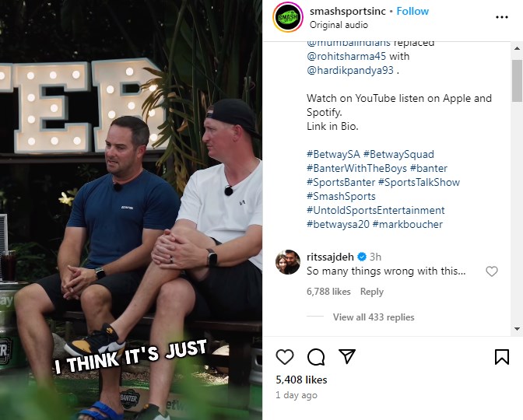
Task: Expand View all 433 replies
Action: click(374, 317)
